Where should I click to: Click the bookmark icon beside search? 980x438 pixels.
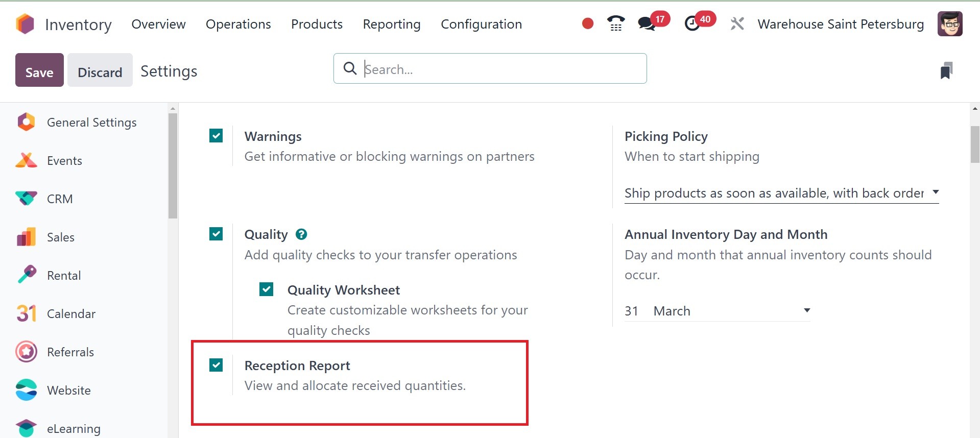[x=946, y=70]
